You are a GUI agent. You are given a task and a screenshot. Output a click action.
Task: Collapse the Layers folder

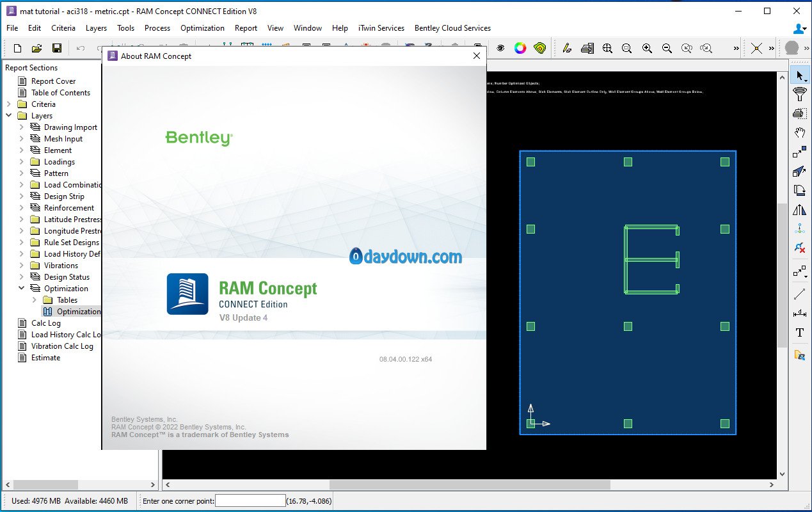[x=9, y=116]
